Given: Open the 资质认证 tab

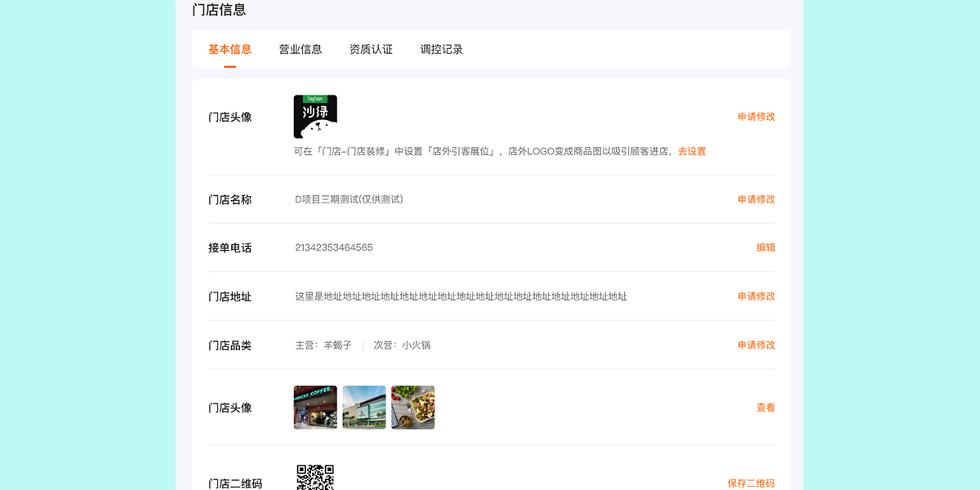Looking at the screenshot, I should 371,49.
